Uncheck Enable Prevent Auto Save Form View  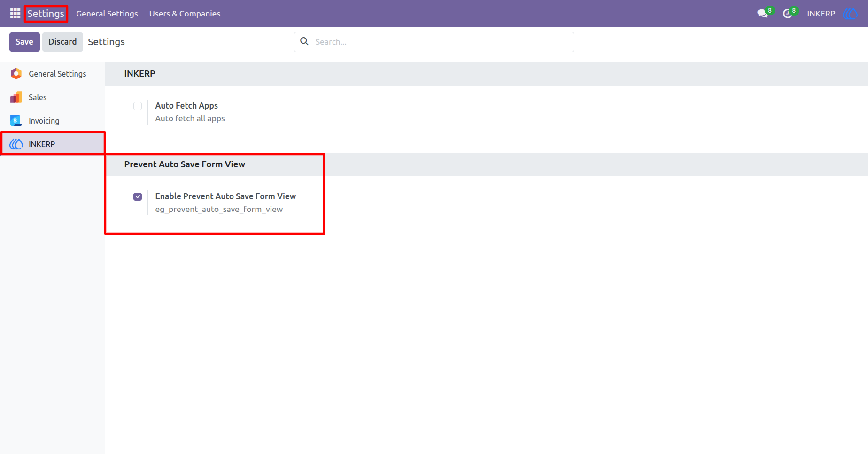(x=138, y=196)
